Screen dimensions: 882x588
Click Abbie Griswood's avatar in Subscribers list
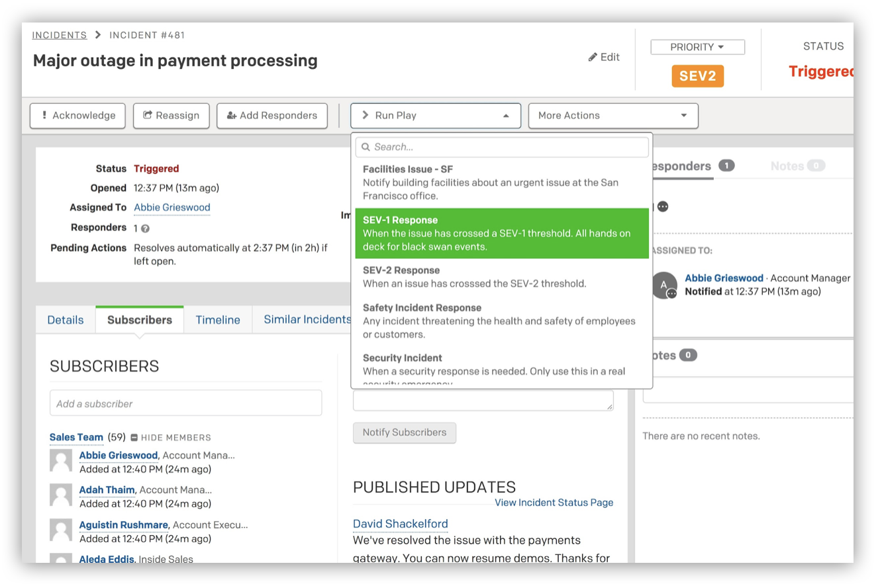click(61, 461)
